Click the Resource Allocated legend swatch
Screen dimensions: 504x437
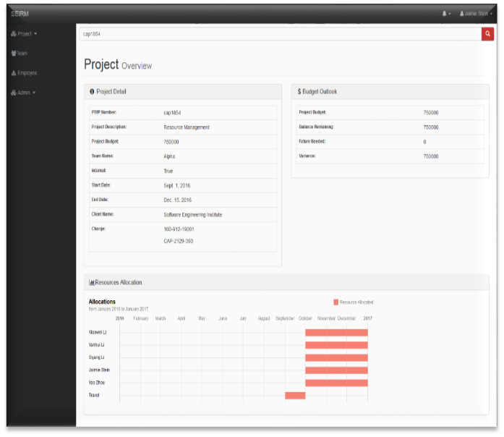click(336, 302)
